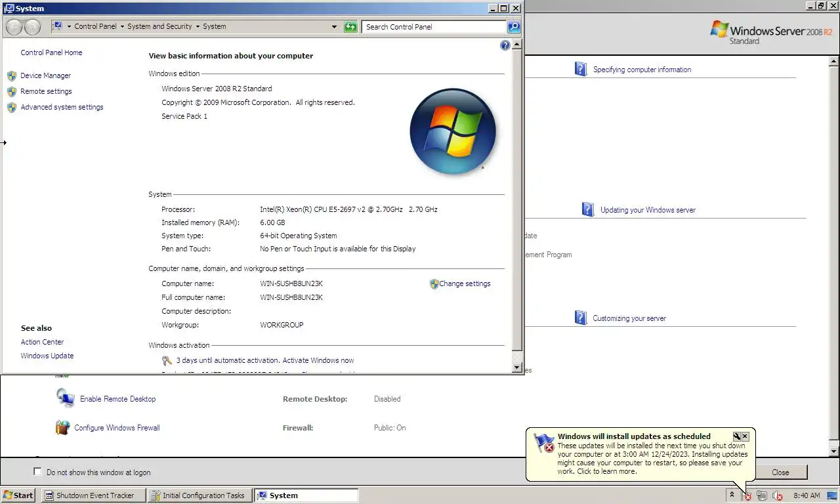Open help with the blue question mark
The image size is (840, 504).
point(505,45)
